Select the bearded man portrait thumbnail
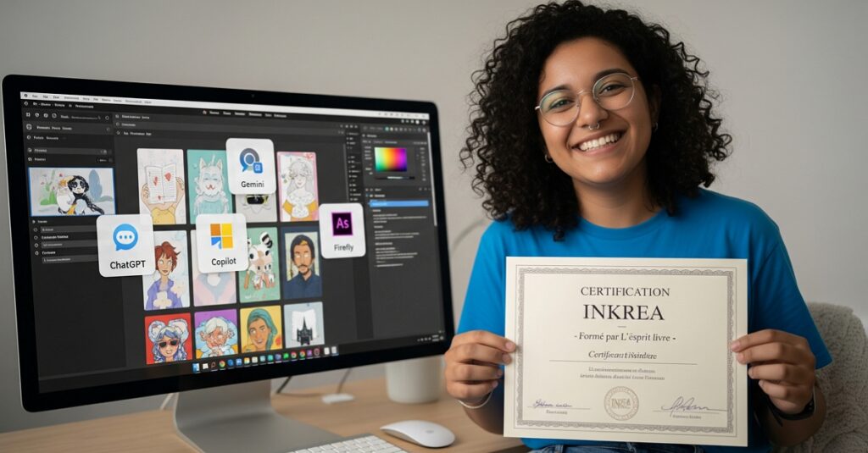Screen dimensions: 868x453 pos(302,264)
